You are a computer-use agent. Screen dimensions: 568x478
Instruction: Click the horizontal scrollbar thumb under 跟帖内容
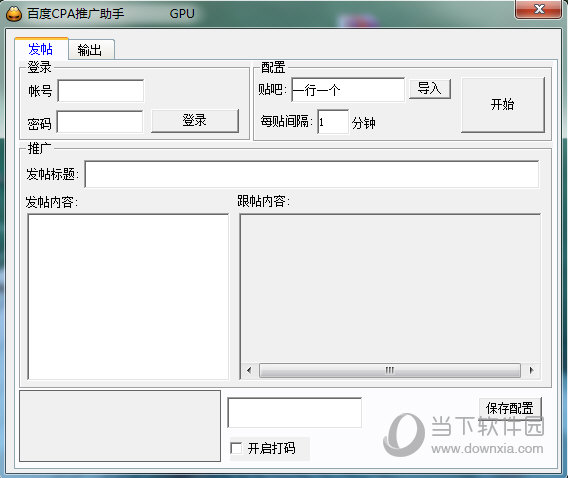(390, 370)
